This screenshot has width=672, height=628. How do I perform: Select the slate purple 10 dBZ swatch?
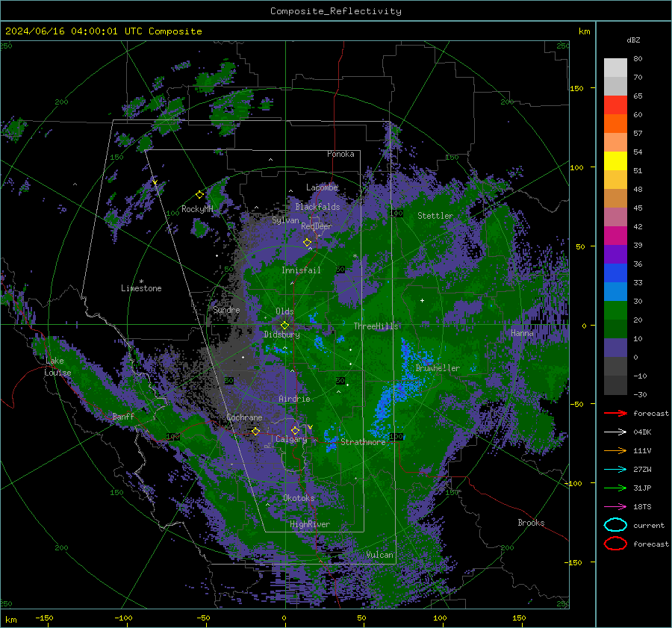(x=615, y=347)
